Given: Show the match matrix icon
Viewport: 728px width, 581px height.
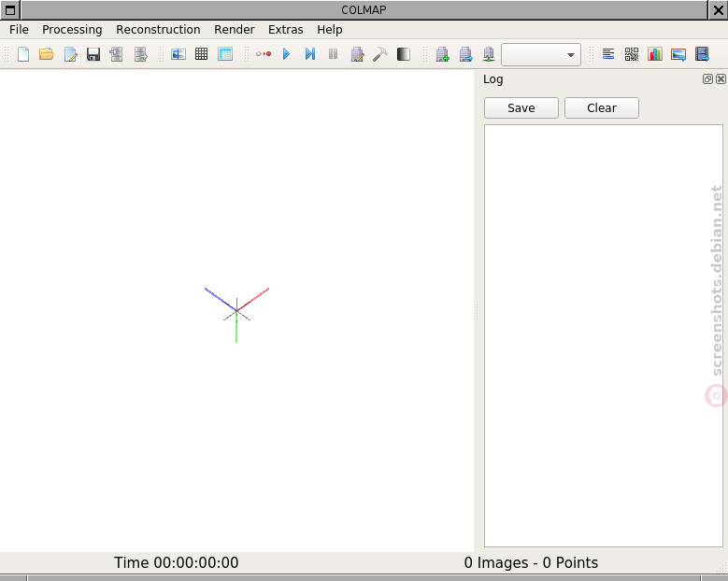Looking at the screenshot, I should click(x=632, y=54).
